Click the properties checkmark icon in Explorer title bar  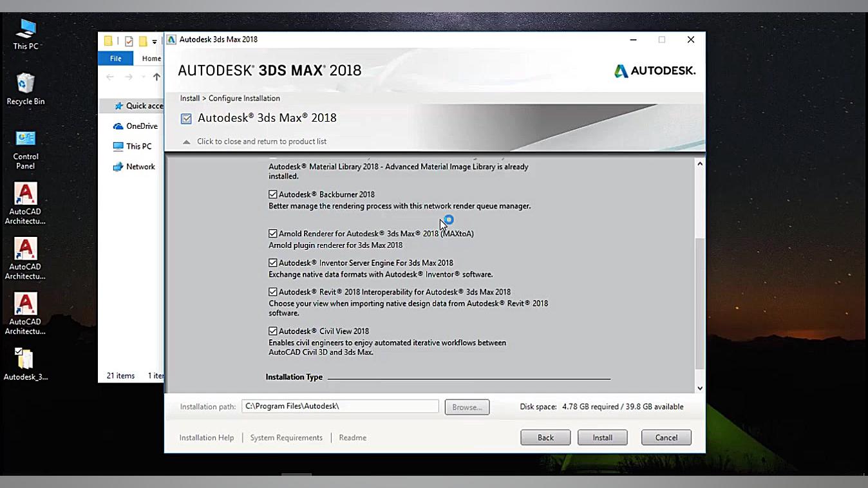pos(129,41)
